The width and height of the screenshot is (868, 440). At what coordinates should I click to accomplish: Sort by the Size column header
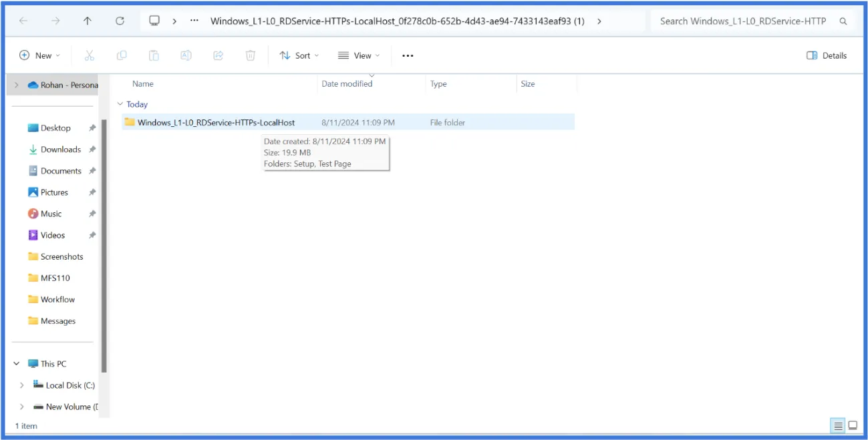[528, 83]
